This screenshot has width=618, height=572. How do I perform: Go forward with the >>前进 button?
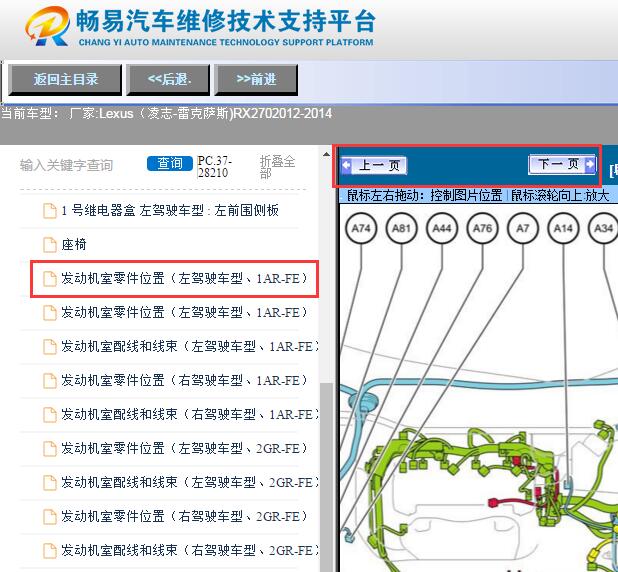point(256,80)
